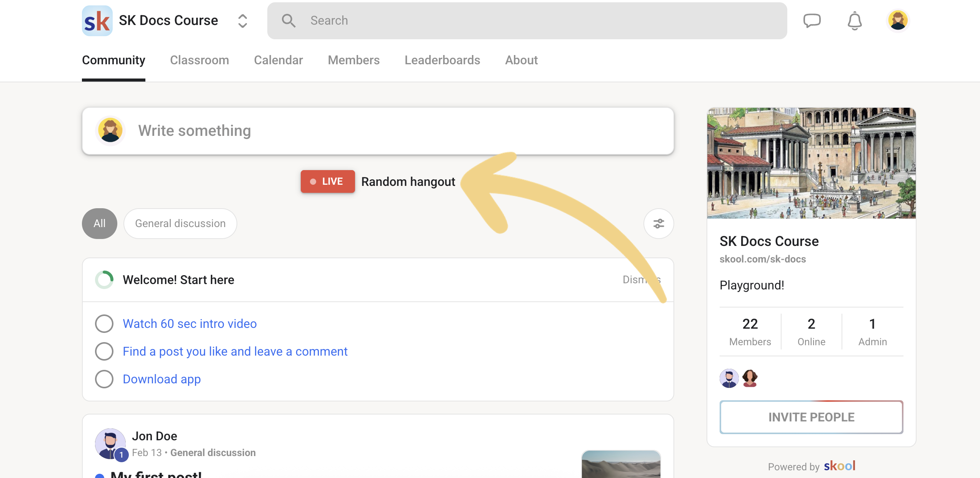
Task: Open the Calendar tab
Action: point(278,60)
